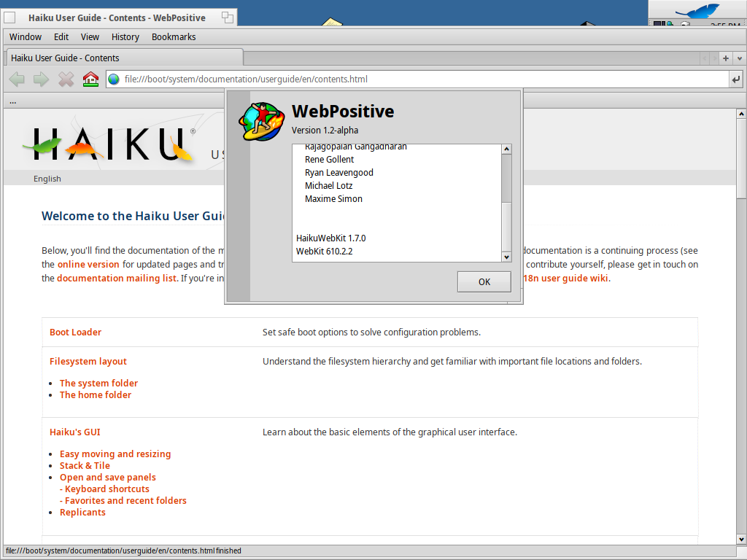Open the home page via house icon

(x=90, y=79)
